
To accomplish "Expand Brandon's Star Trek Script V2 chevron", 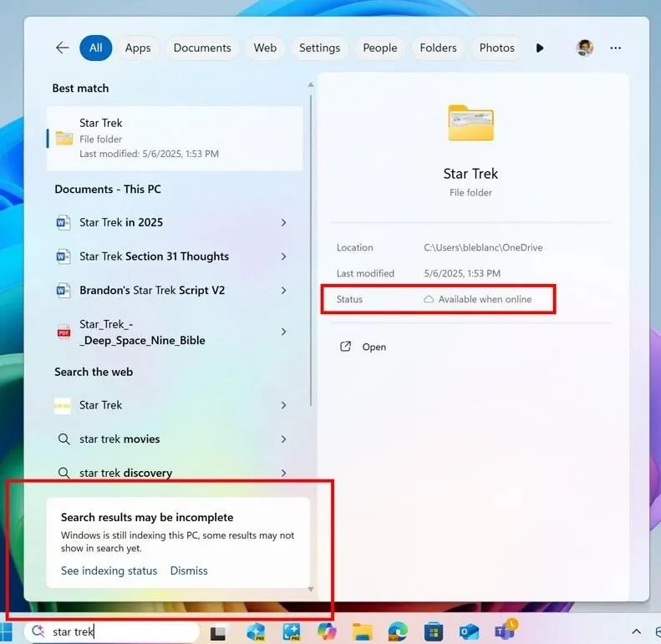I will click(284, 291).
